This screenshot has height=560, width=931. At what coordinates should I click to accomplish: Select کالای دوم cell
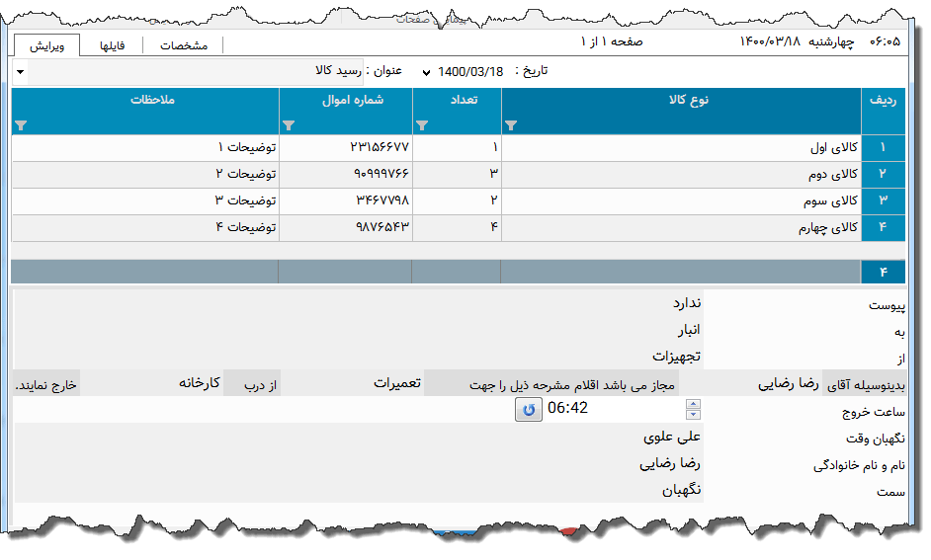click(x=681, y=175)
